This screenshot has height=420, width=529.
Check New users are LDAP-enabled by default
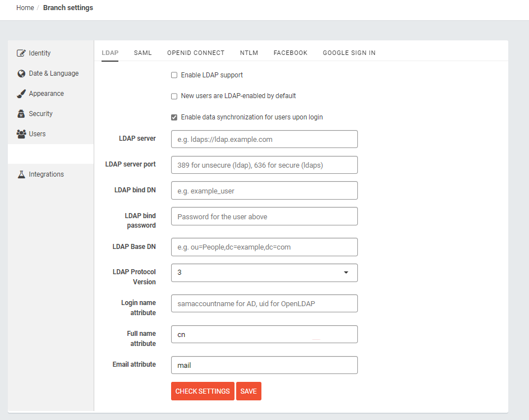pyautogui.click(x=174, y=96)
